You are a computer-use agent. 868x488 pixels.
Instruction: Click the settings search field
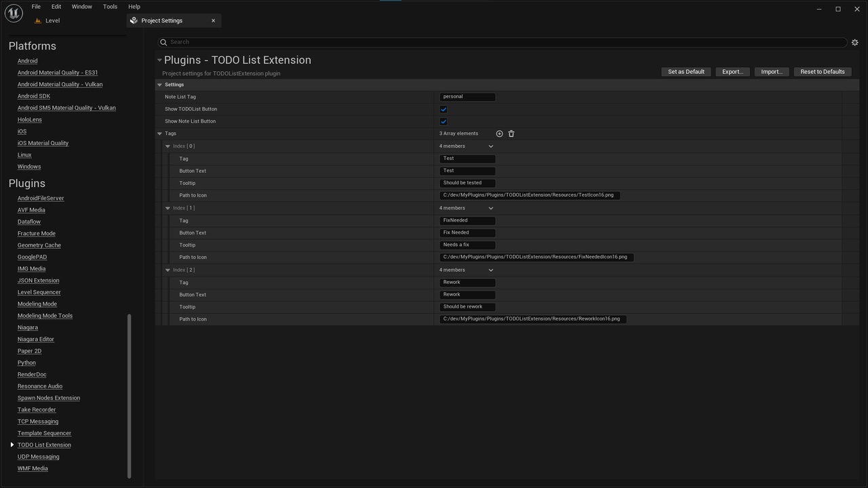[502, 42]
